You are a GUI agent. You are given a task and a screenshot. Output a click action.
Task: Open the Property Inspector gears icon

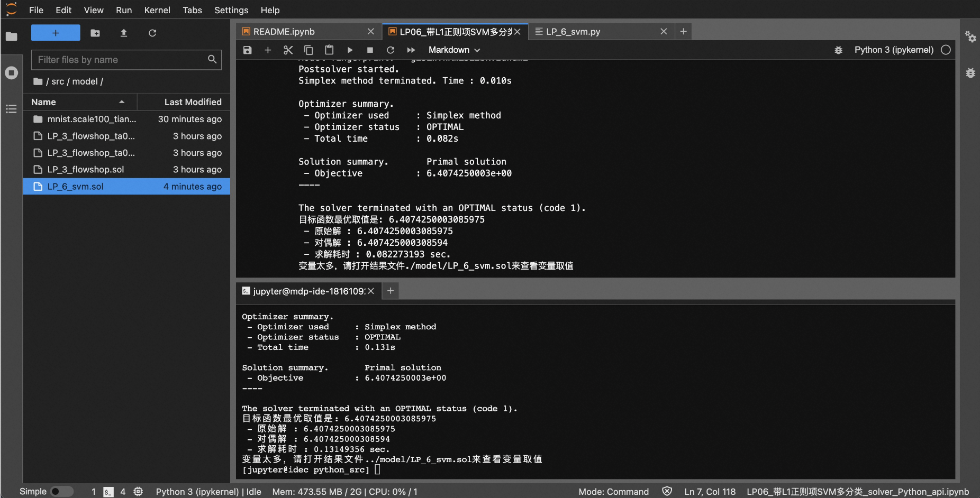pyautogui.click(x=970, y=36)
